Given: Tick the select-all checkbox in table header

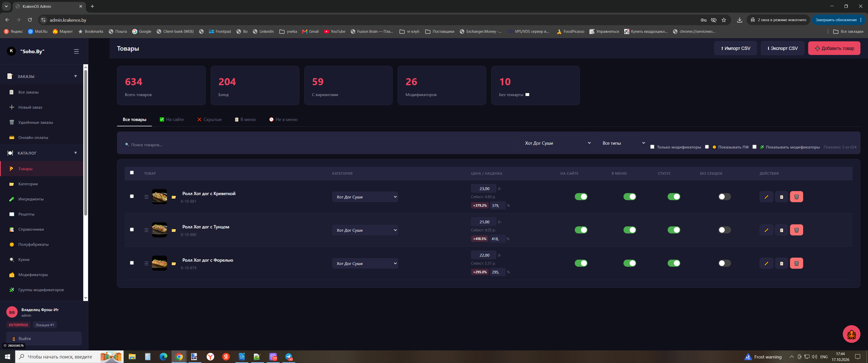Looking at the screenshot, I should point(132,173).
